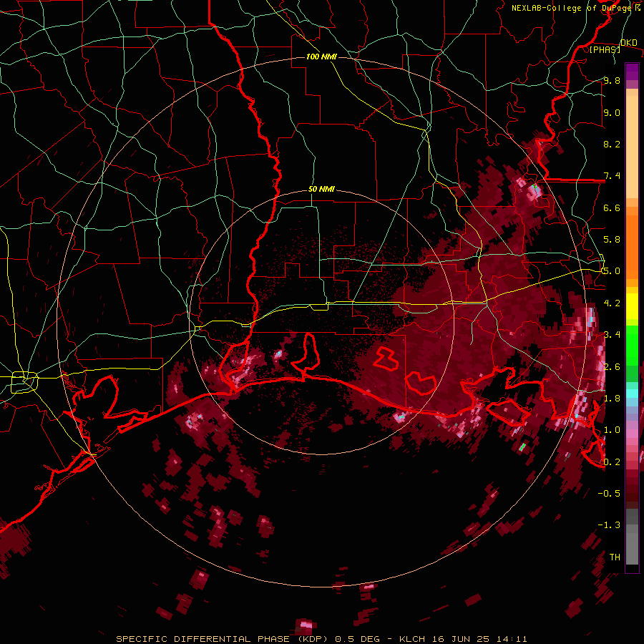This screenshot has height=644, width=644.
Task: Pick the green band in the color bar
Action: point(632,347)
